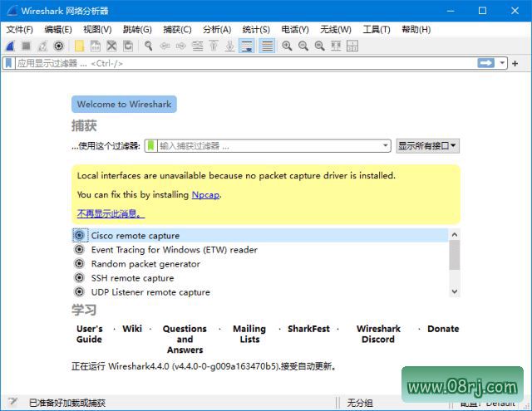Click the display filter input field
The height and width of the screenshot is (411, 532).
245,63
